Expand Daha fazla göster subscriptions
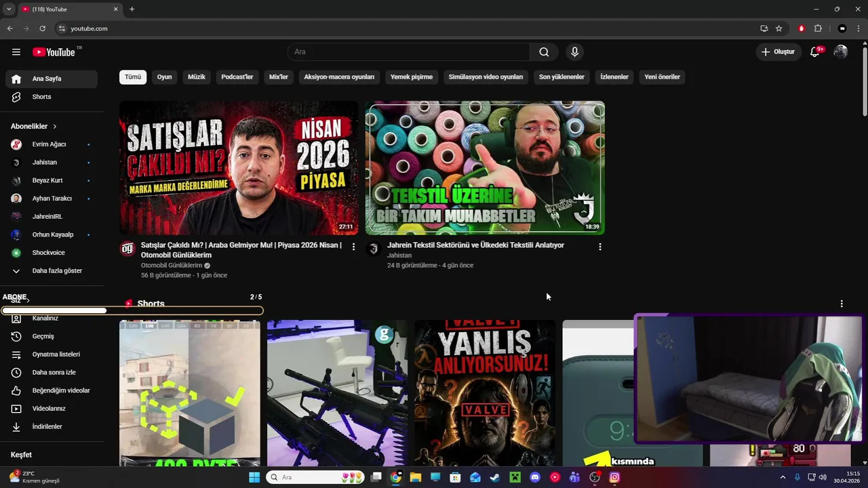The width and height of the screenshot is (868, 488). (52, 270)
